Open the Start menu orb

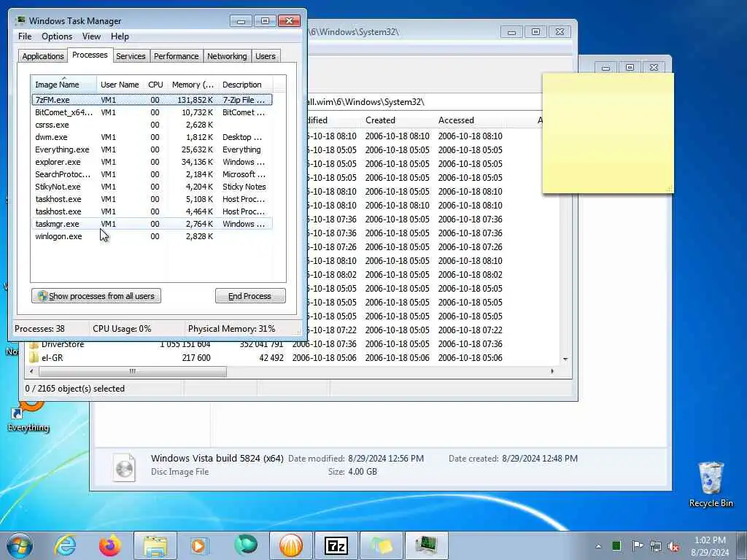20,545
